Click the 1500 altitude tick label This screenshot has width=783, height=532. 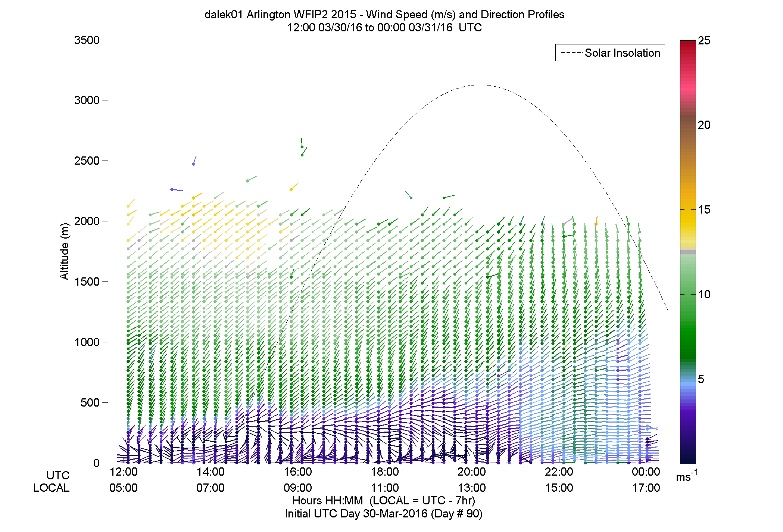click(x=87, y=281)
